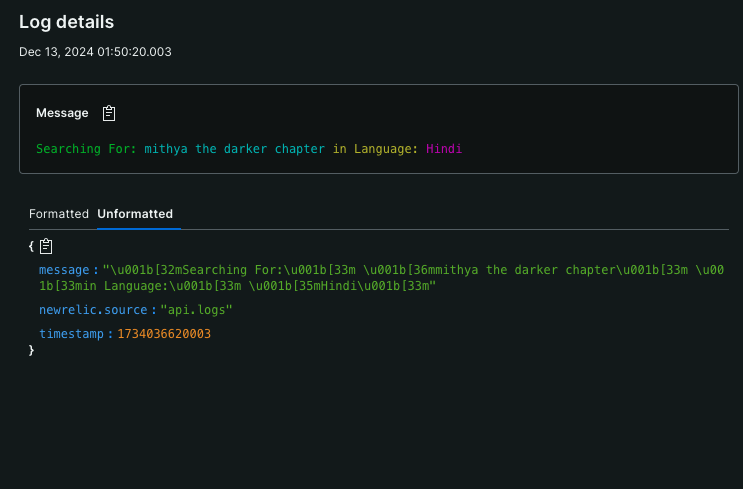Image resolution: width=743 pixels, height=489 pixels.
Task: Click 'in Language:' in the message
Action: pos(375,149)
